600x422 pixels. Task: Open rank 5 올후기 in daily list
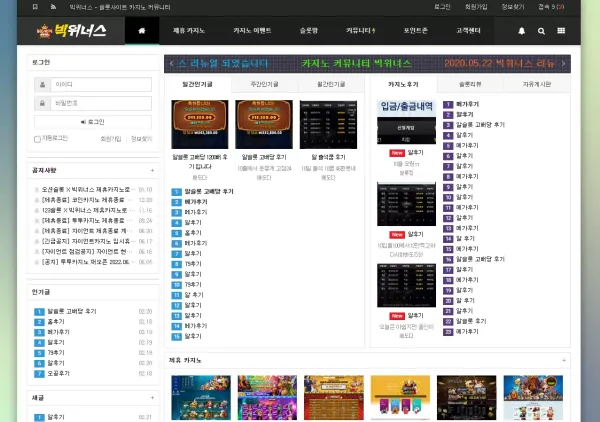[x=193, y=233]
